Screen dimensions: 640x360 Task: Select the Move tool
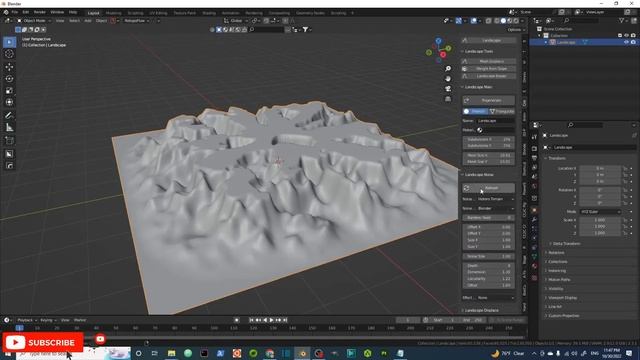pyautogui.click(x=9, y=67)
